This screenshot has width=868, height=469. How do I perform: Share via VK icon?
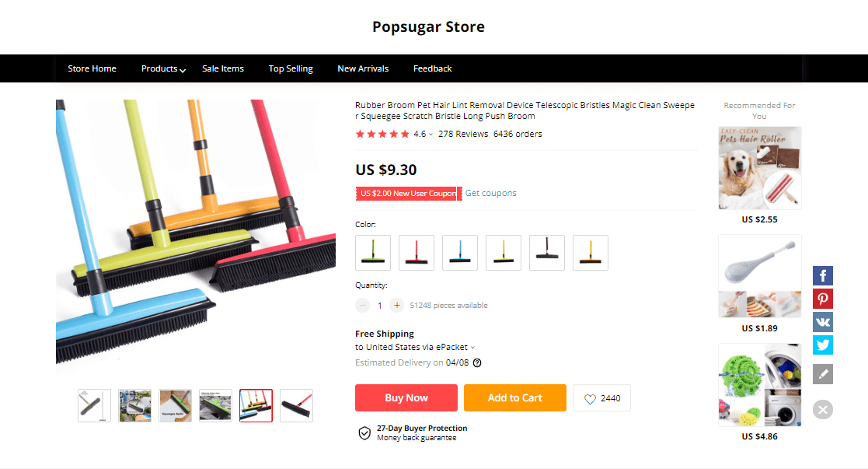823,322
